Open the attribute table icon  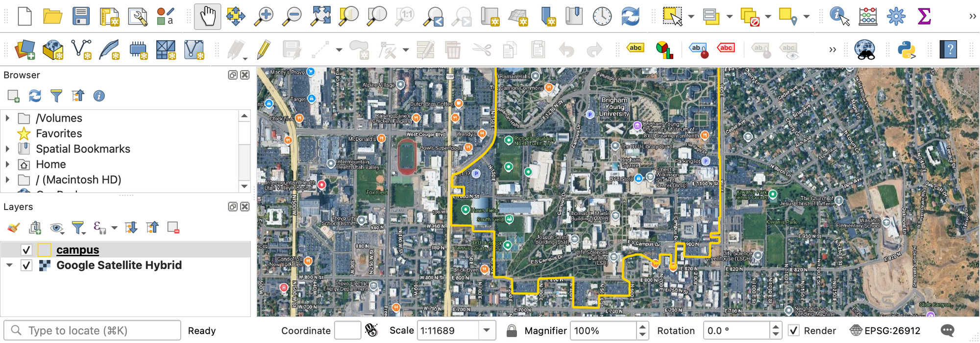[x=868, y=16]
